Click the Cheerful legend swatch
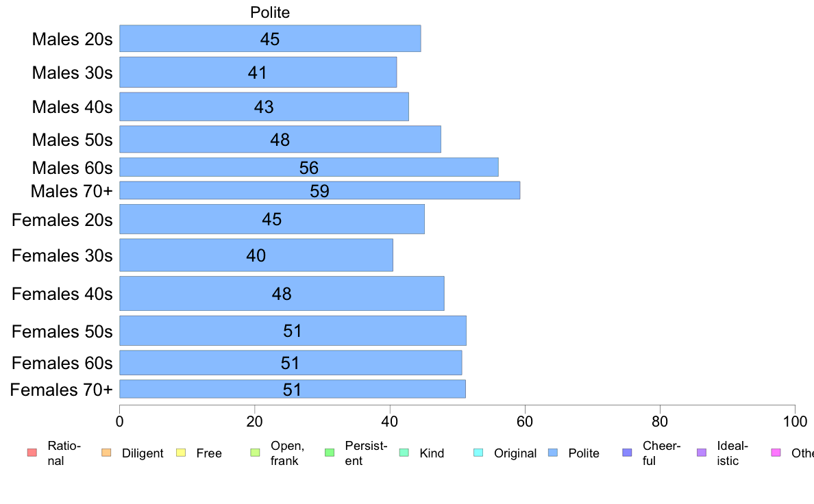 coord(627,453)
